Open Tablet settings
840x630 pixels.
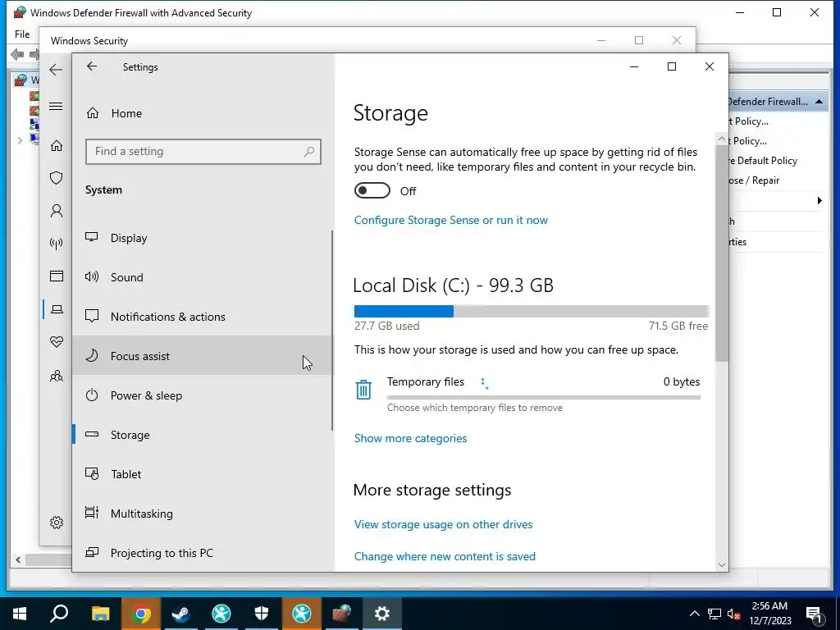(203, 474)
